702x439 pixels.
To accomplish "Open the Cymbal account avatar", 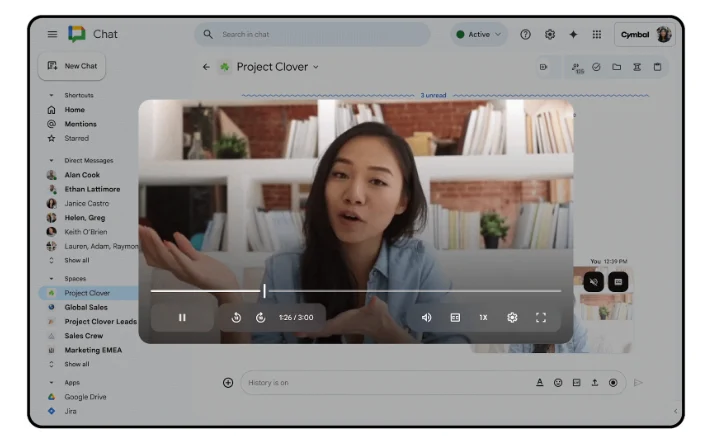I will point(663,34).
